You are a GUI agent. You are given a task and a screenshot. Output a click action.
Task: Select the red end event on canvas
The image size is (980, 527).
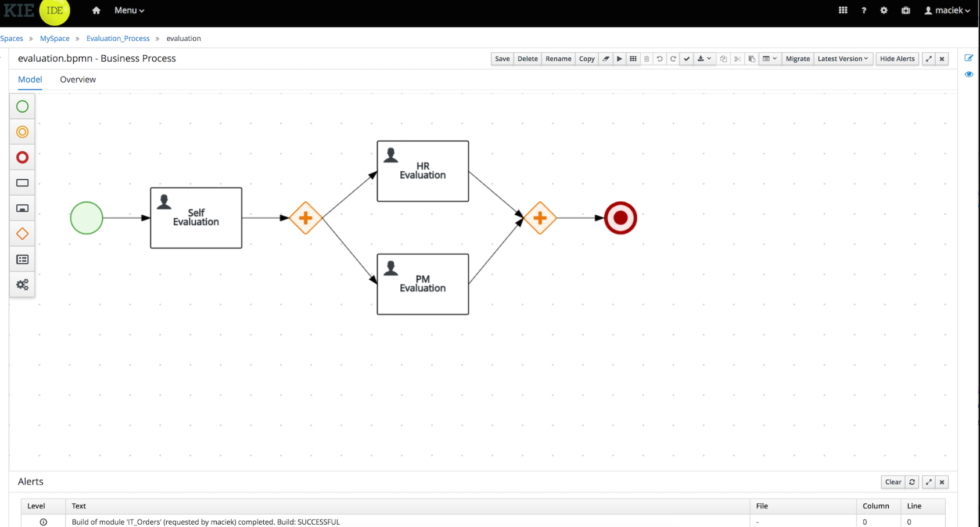coord(620,218)
